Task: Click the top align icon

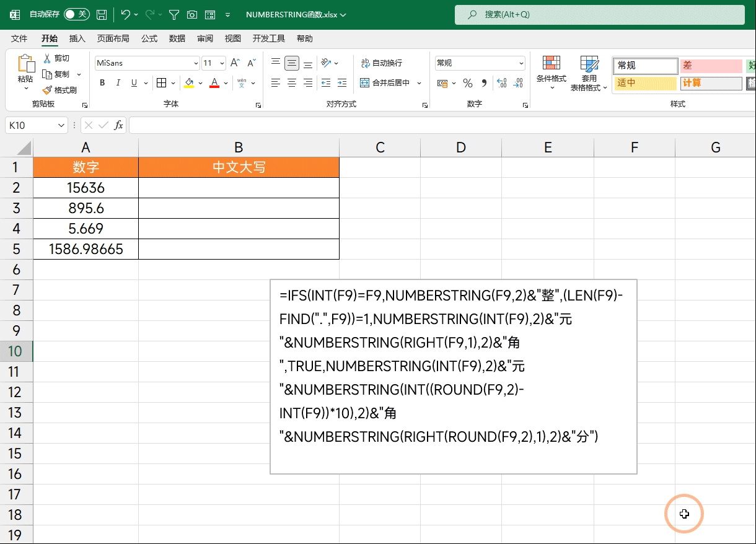Action: click(276, 63)
